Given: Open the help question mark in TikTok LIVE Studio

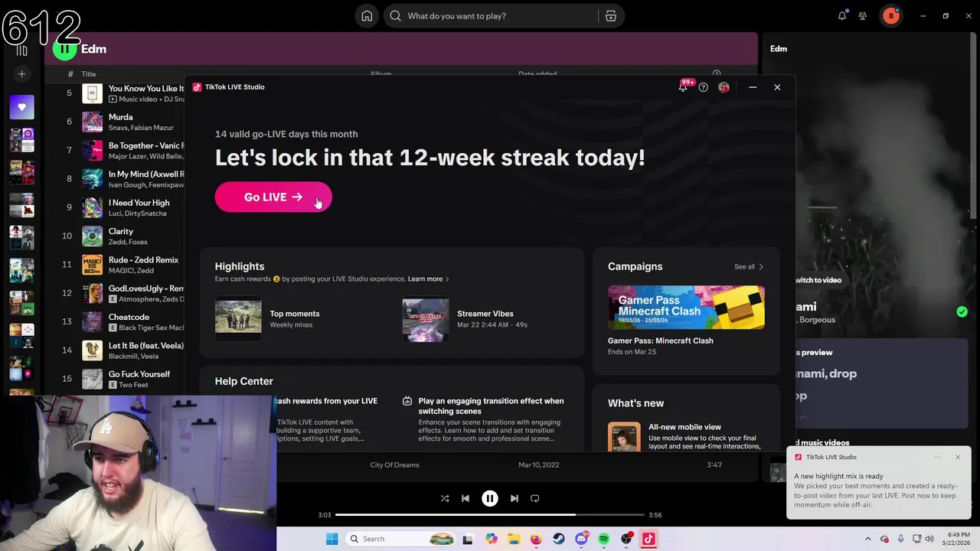Looking at the screenshot, I should pos(703,87).
